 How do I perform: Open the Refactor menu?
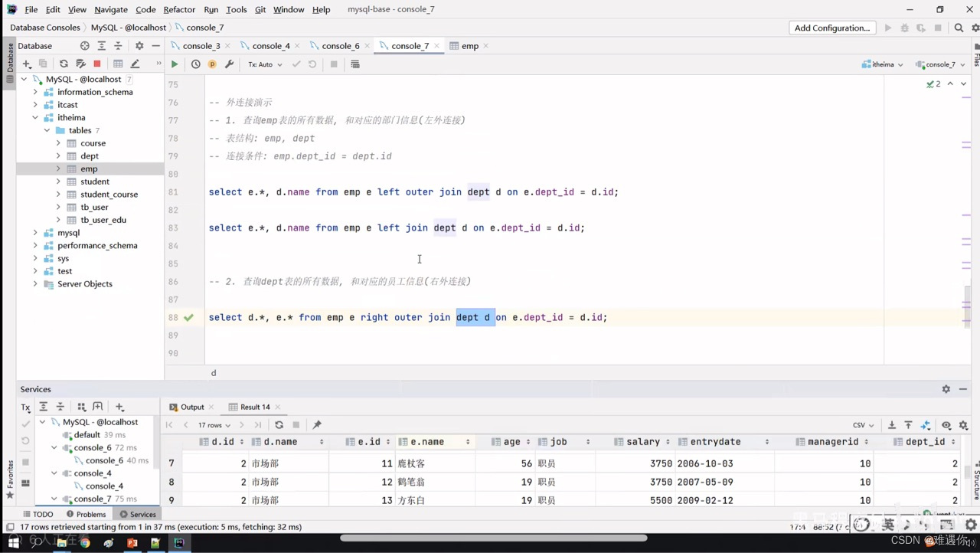179,9
